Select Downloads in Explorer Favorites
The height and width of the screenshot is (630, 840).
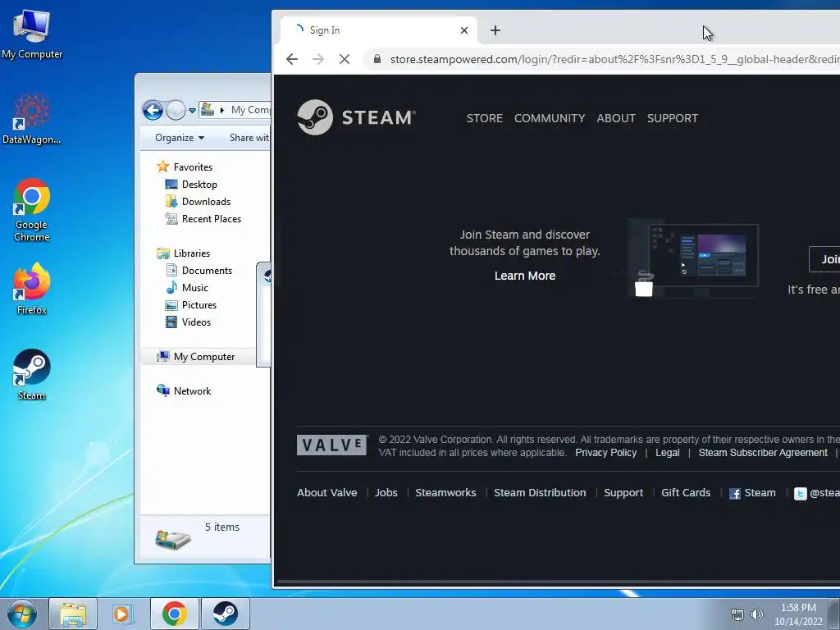click(x=198, y=202)
